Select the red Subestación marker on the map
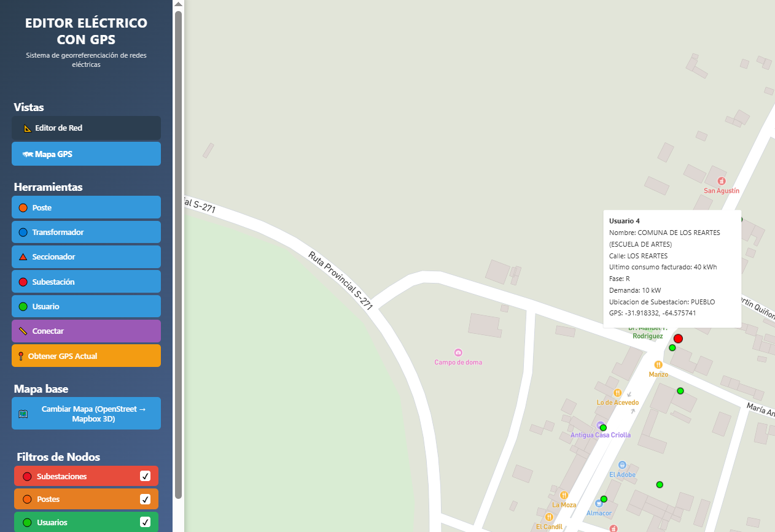The height and width of the screenshot is (532, 775). [677, 338]
